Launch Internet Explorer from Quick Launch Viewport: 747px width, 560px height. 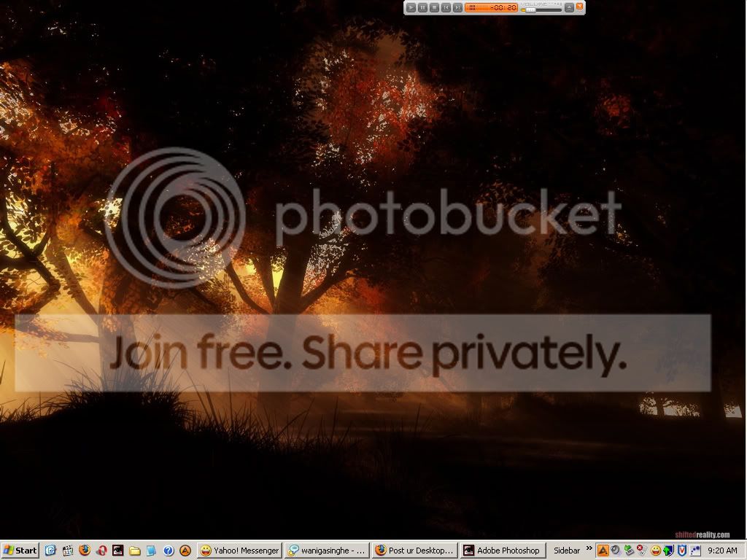50,551
